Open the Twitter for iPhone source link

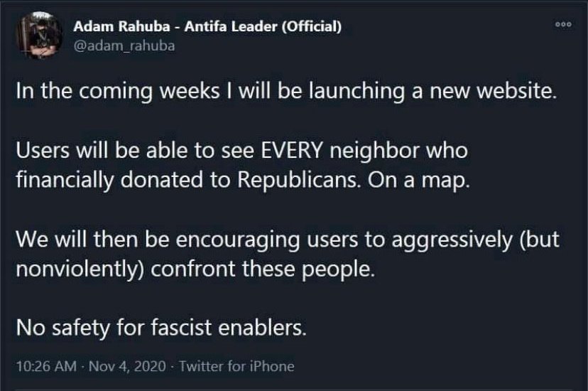(x=236, y=366)
